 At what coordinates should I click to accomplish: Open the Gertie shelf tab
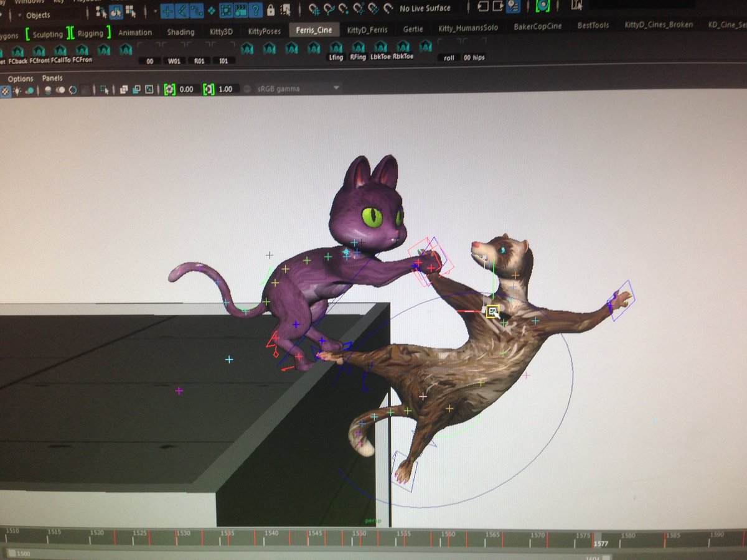414,29
